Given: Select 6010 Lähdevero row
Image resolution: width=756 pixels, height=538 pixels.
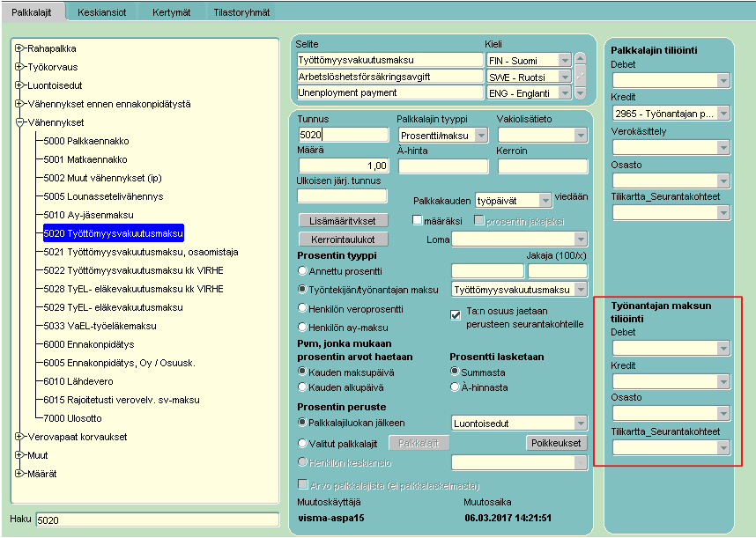Looking at the screenshot, I should tap(78, 381).
